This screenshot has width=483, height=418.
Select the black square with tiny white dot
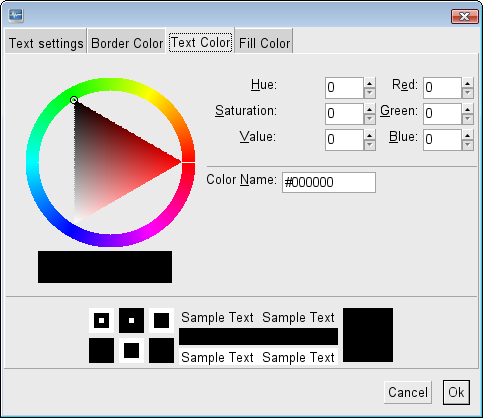point(131,320)
